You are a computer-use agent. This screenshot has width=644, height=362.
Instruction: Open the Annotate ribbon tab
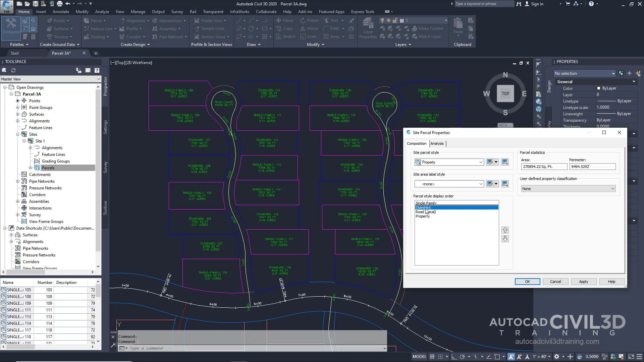click(x=61, y=12)
